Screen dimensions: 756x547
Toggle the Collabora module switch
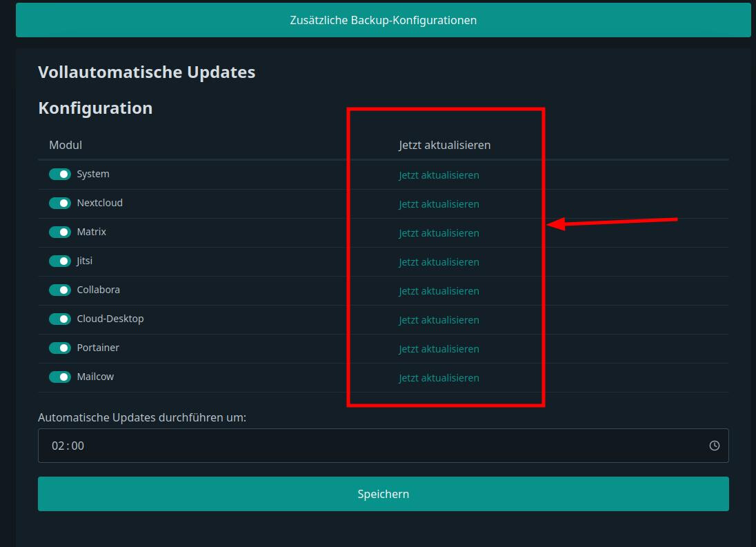tap(60, 290)
